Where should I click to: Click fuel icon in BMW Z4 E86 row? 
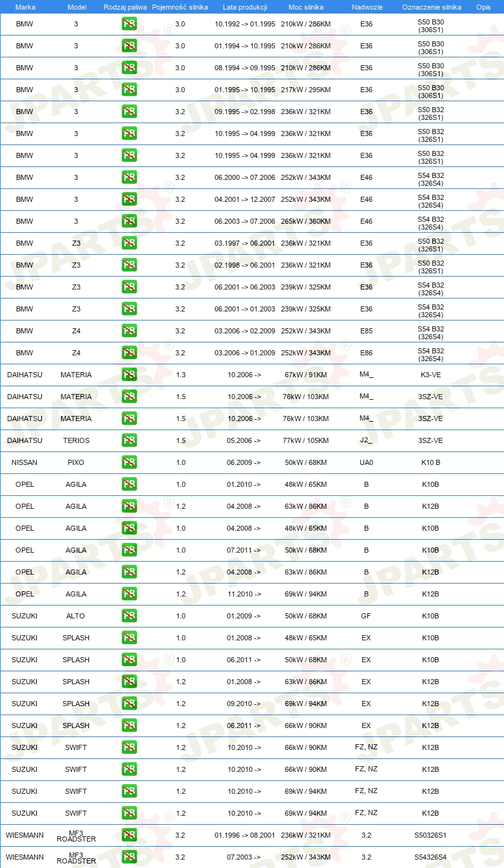coord(129,353)
